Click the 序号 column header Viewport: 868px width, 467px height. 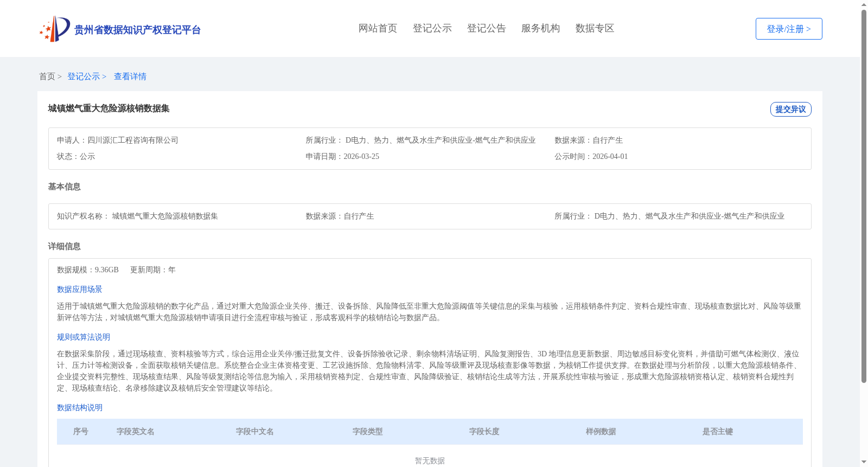[81, 432]
